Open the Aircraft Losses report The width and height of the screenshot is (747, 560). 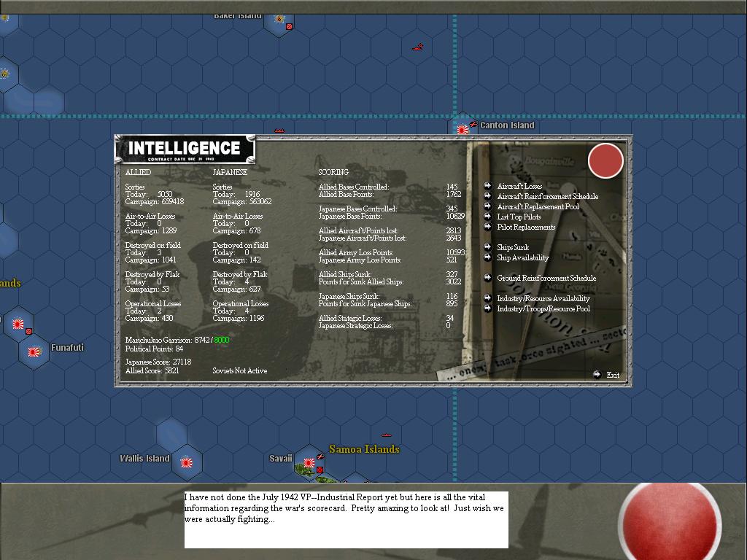(x=519, y=186)
